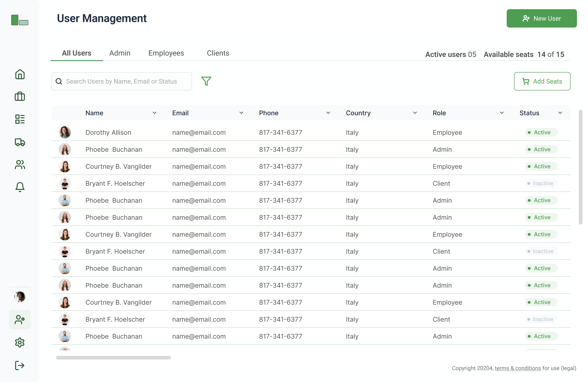The height and width of the screenshot is (382, 588).
Task: Click the first Bryant F. Hoelscher Inactive badge
Action: (x=541, y=183)
